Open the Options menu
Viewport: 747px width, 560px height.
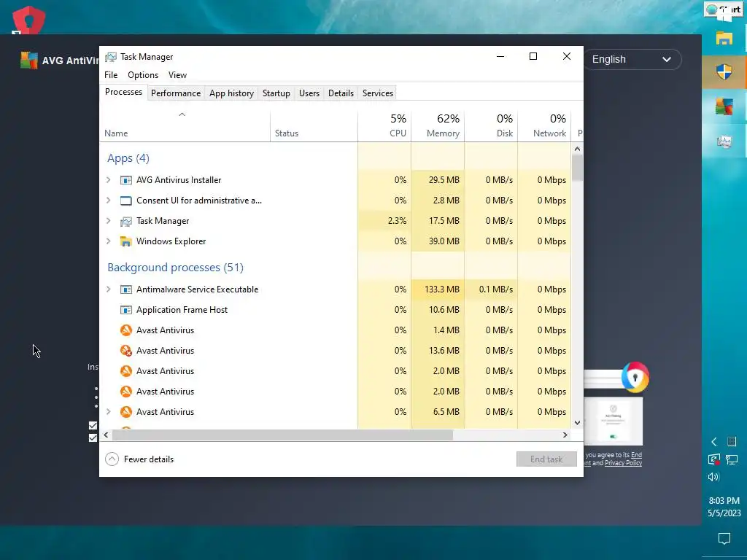click(x=143, y=75)
